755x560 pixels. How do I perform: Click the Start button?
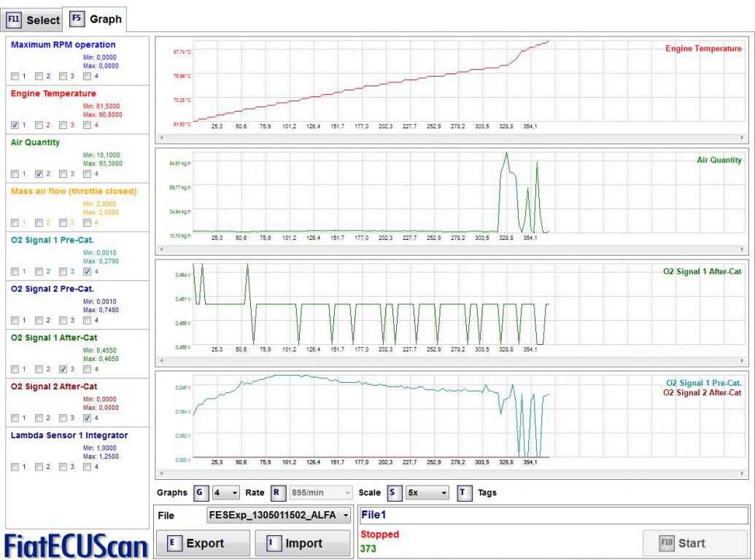point(694,543)
